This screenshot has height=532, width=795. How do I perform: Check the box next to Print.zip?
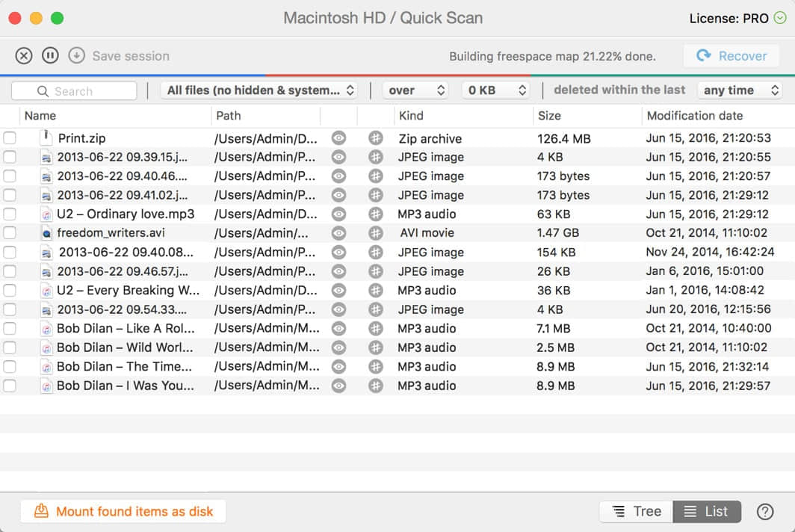(x=10, y=138)
